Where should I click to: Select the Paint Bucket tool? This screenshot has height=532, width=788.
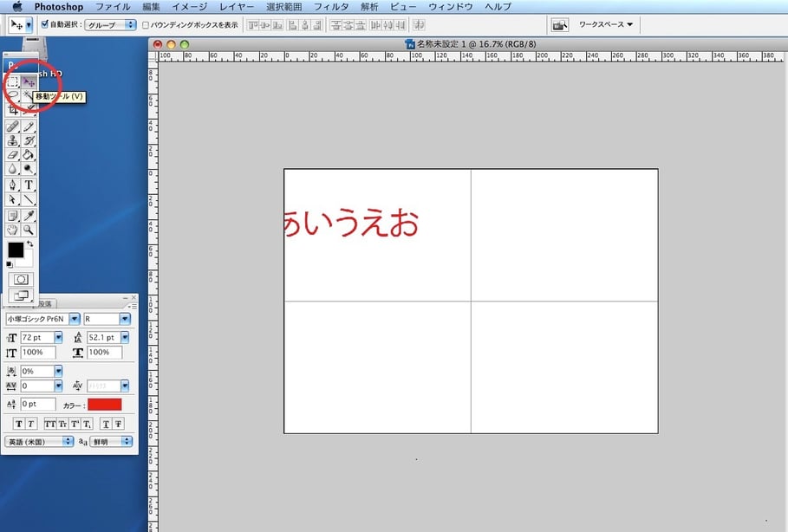tap(29, 155)
